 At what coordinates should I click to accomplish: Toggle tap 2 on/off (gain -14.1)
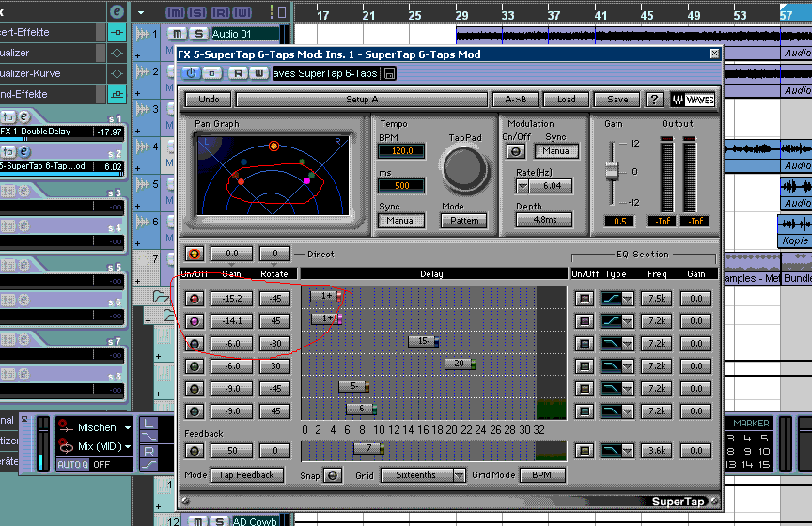(x=195, y=321)
